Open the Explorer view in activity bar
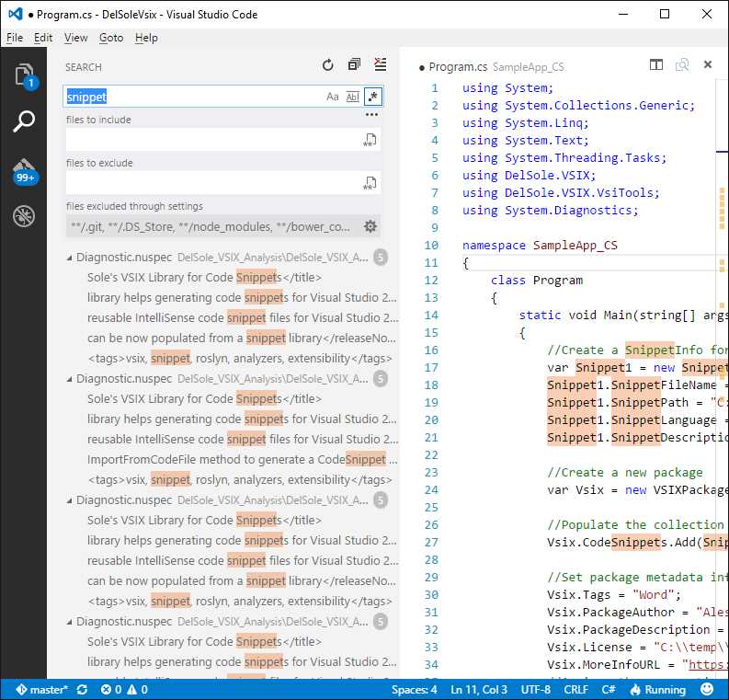Screen dimensions: 729x700 pyautogui.click(x=24, y=75)
